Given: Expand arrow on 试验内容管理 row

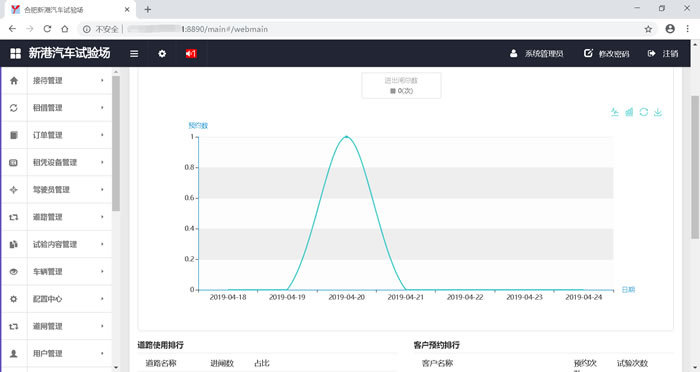Looking at the screenshot, I should click(x=102, y=244).
